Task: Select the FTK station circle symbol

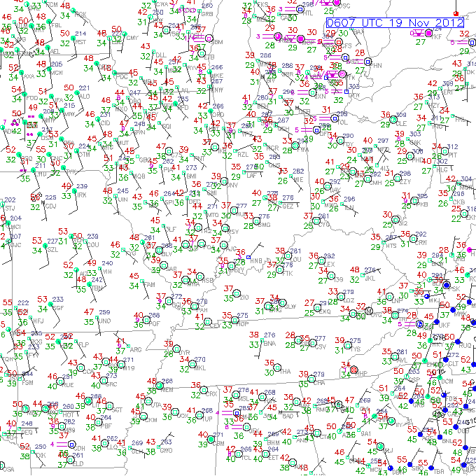Action: coord(279,269)
